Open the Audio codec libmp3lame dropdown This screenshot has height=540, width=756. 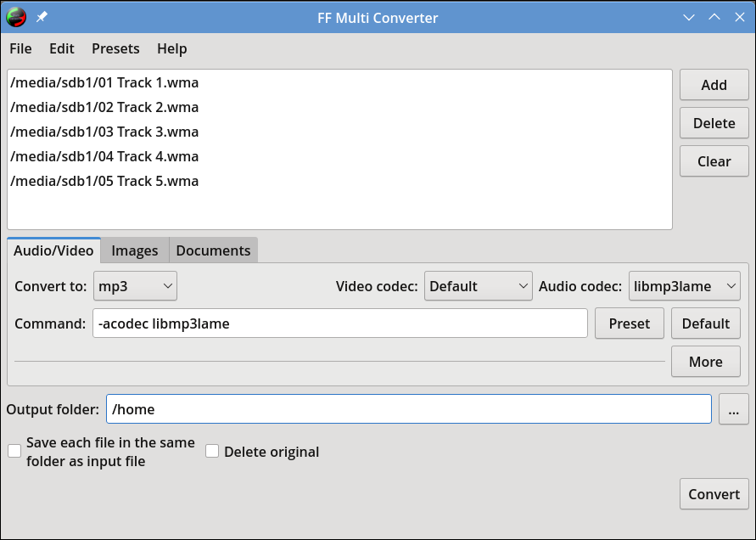pyautogui.click(x=684, y=285)
